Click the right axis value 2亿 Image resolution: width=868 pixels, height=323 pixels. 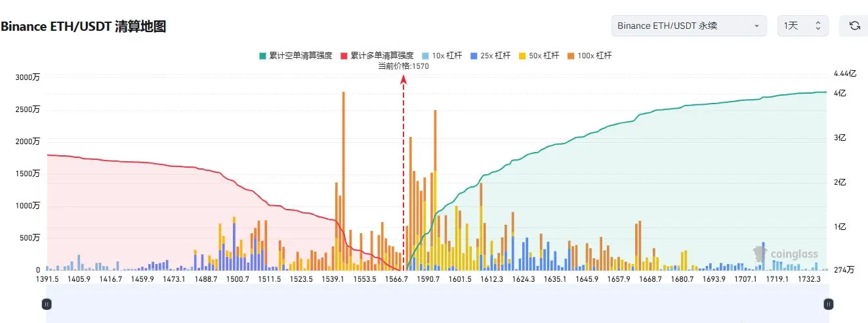840,182
